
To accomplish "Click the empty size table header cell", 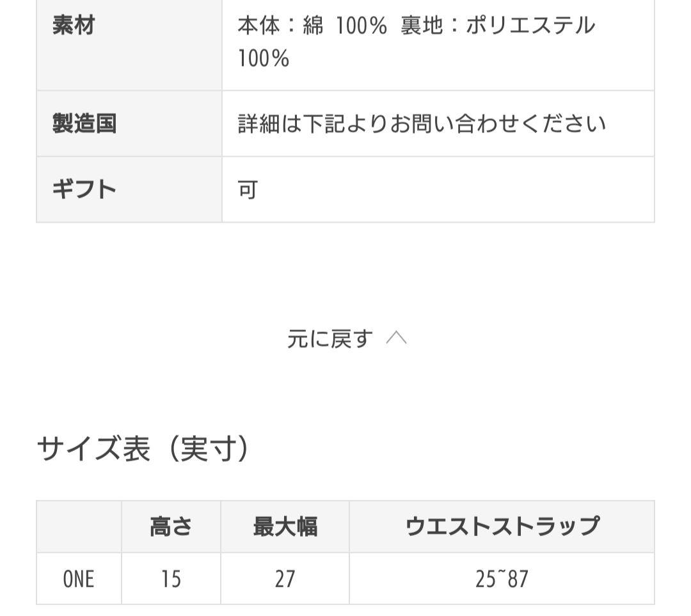I will coord(79,526).
